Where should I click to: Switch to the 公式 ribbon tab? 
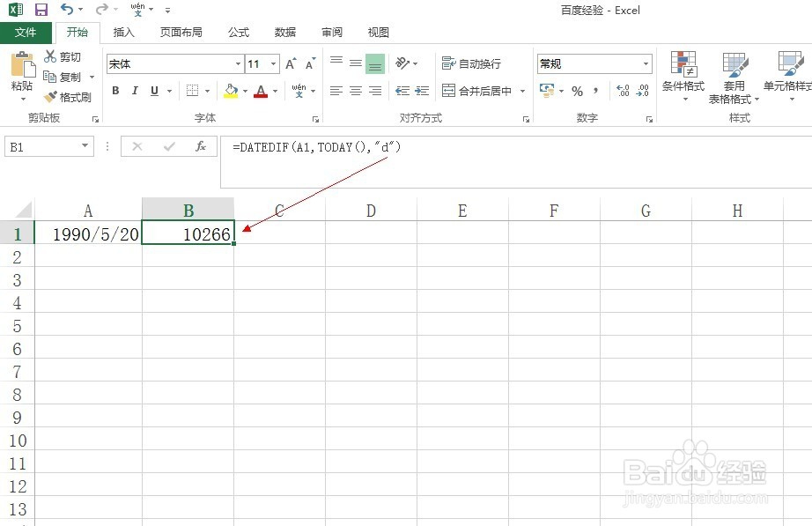238,32
